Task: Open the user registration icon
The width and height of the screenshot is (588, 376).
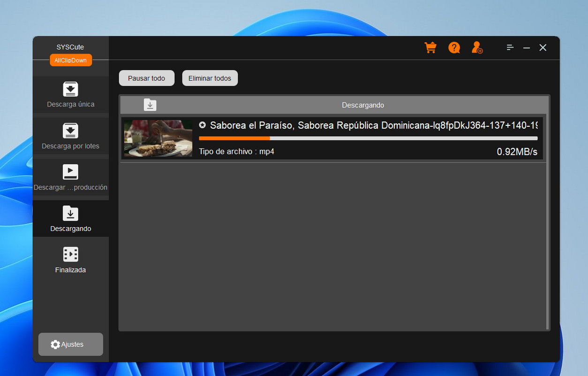Action: [x=477, y=47]
